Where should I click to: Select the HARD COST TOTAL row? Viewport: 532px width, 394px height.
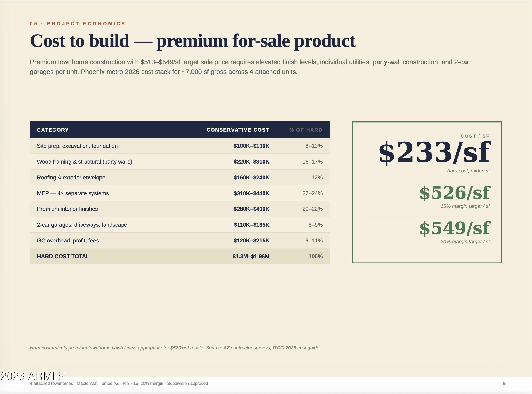point(180,256)
